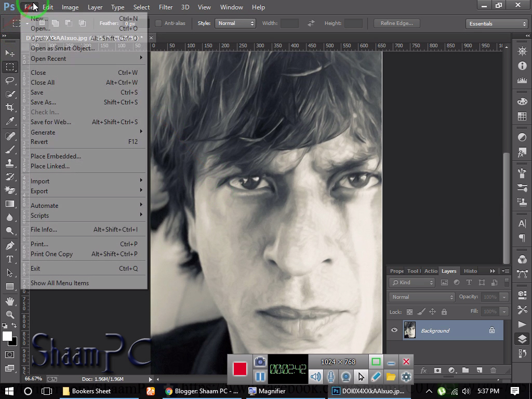Choose Show All Menu Items
Viewport: 532px width, 399px height.
tap(84, 283)
